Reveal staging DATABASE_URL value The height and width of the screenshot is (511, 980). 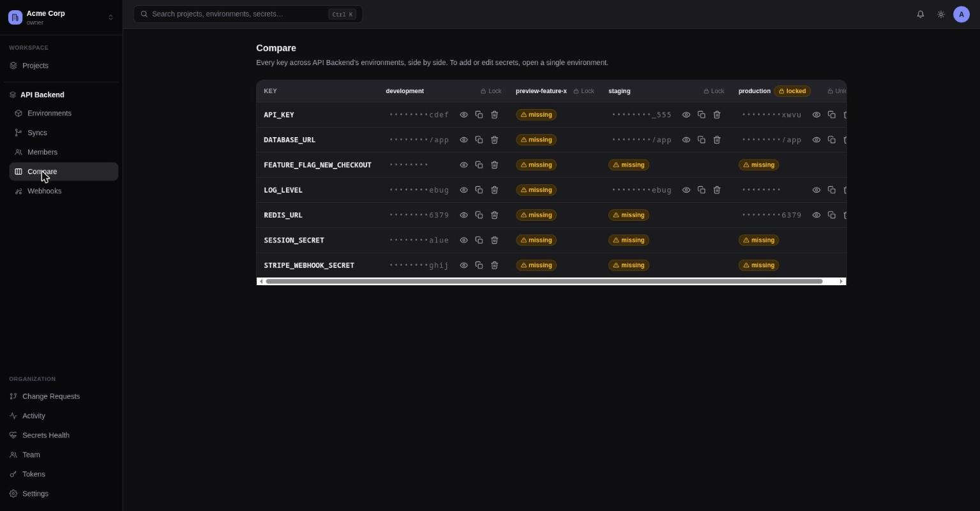pos(686,140)
